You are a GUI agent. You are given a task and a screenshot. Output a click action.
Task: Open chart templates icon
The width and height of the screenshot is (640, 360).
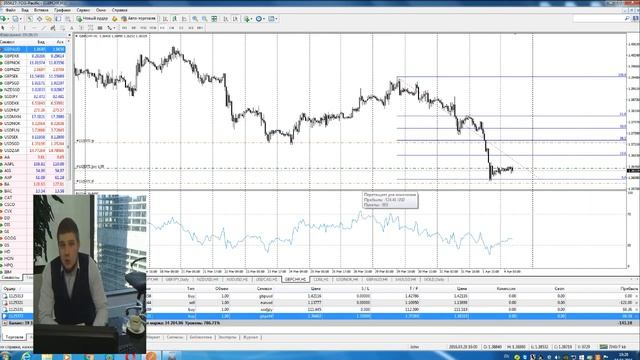coord(271,19)
